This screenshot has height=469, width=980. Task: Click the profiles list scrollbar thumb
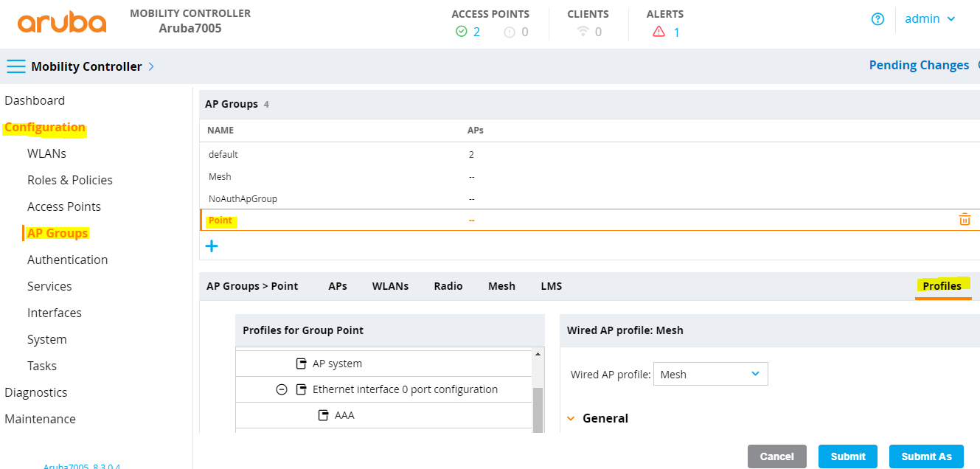[x=538, y=409]
